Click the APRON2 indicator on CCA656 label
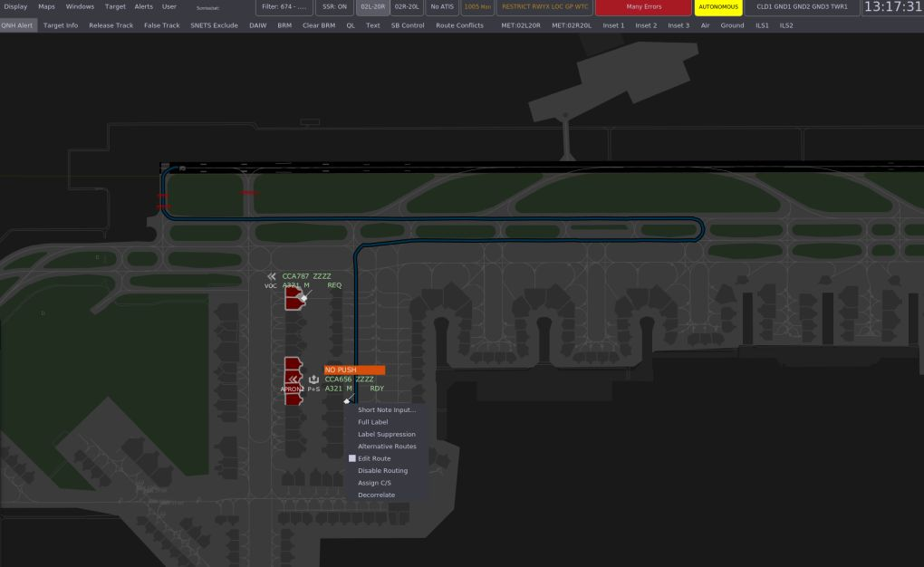 [291, 388]
